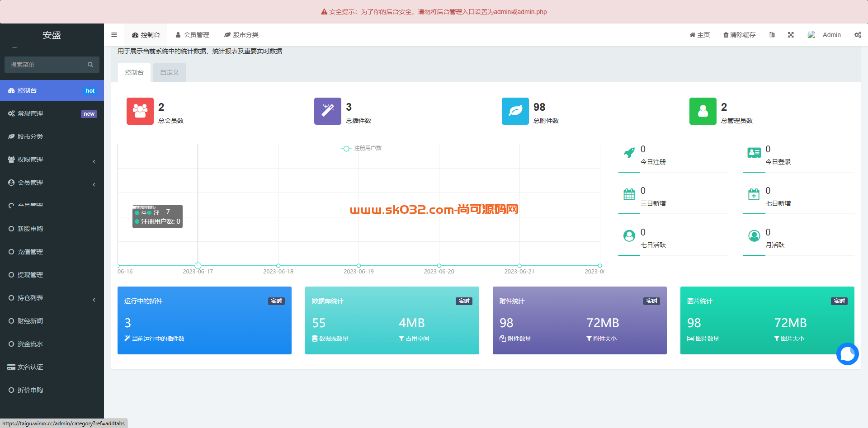Click the 控制台 dashboard icon in sidebar
Screen dimensions: 868x428
coord(11,90)
